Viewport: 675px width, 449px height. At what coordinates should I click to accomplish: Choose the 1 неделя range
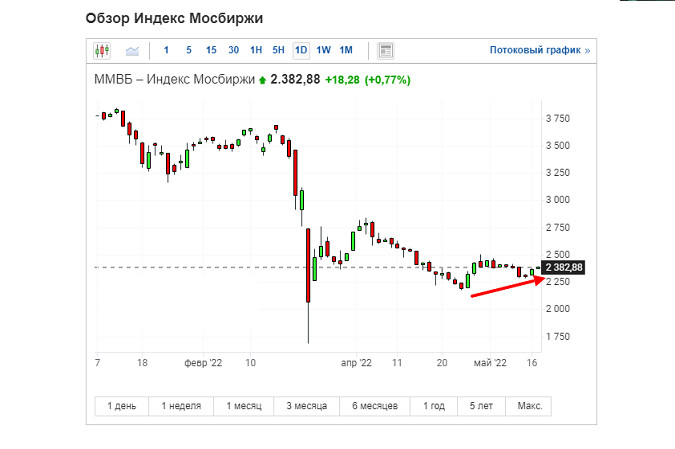[x=181, y=406]
